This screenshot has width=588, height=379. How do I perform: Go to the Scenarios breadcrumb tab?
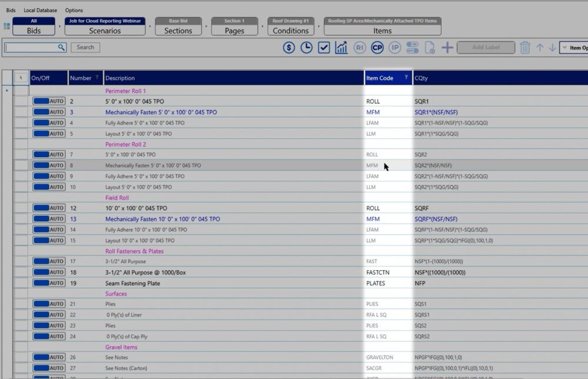(x=105, y=26)
